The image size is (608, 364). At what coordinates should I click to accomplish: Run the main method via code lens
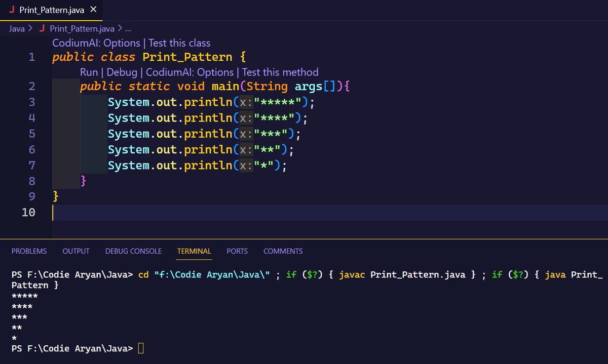coord(89,72)
